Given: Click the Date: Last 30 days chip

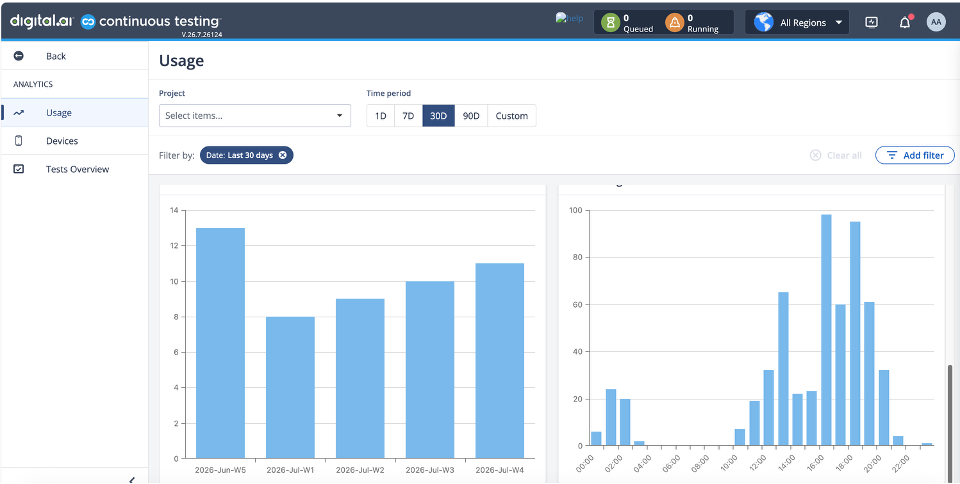Looking at the screenshot, I should click(247, 155).
